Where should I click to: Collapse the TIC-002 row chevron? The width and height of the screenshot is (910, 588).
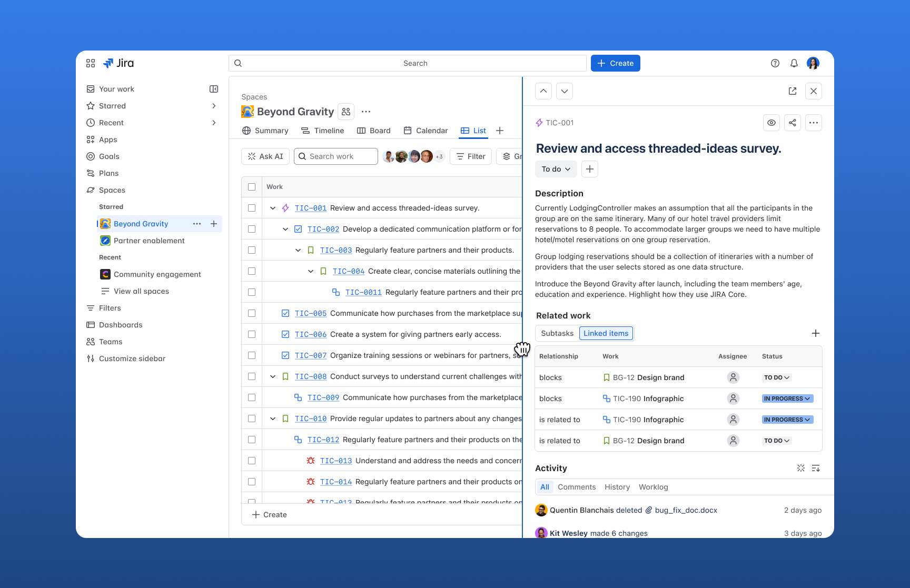tap(285, 229)
